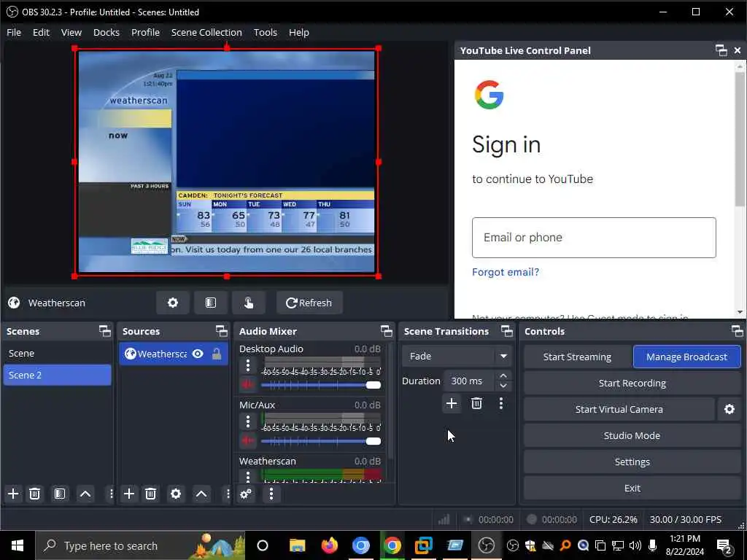Click Manage Broadcast button
Image resolution: width=747 pixels, height=560 pixels.
[x=686, y=357]
